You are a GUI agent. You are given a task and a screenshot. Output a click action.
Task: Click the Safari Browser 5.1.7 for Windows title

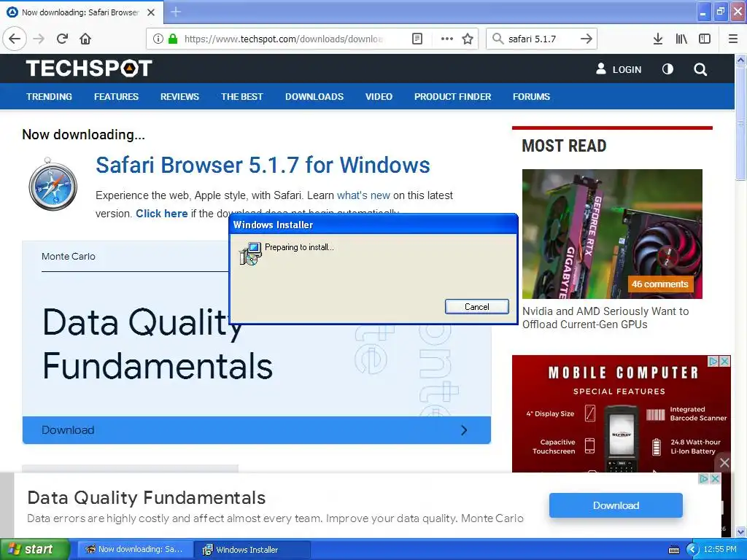click(263, 166)
